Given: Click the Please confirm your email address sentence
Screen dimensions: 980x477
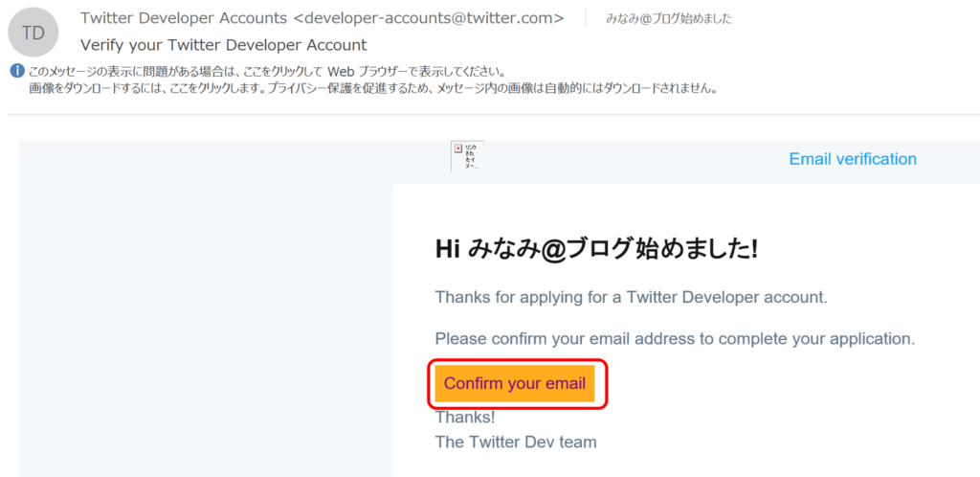Looking at the screenshot, I should tap(675, 339).
